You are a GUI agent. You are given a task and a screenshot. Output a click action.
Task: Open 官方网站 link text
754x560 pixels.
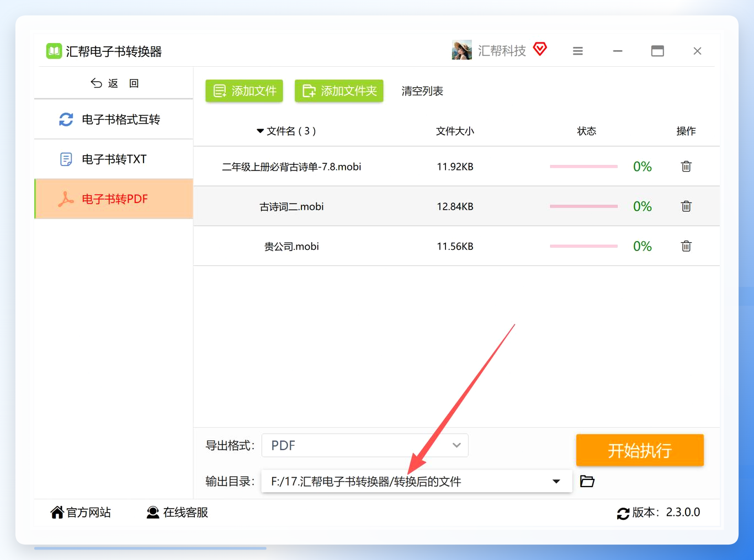point(89,513)
